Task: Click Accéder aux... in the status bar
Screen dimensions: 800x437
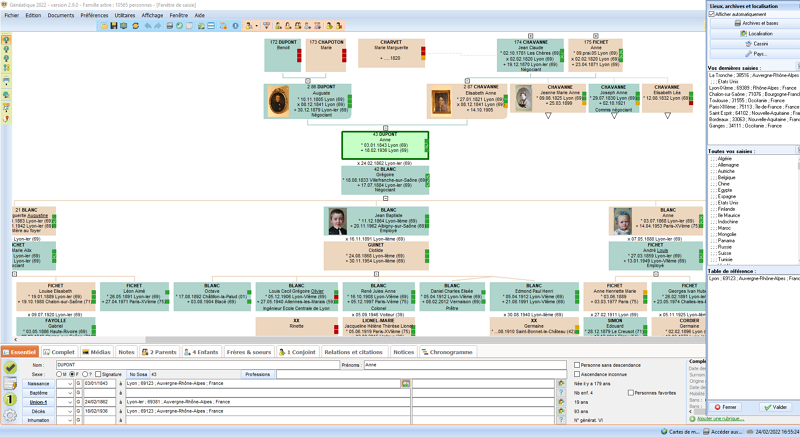Action: pos(722,432)
